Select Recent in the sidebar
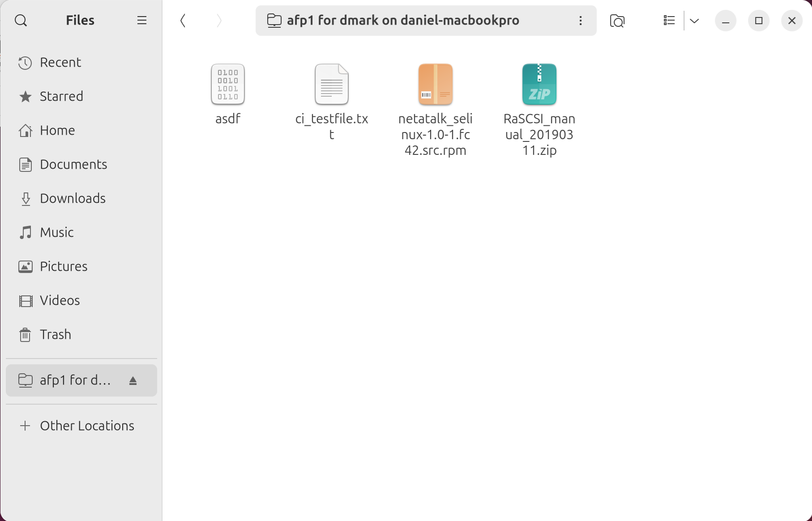812x521 pixels. (x=60, y=62)
